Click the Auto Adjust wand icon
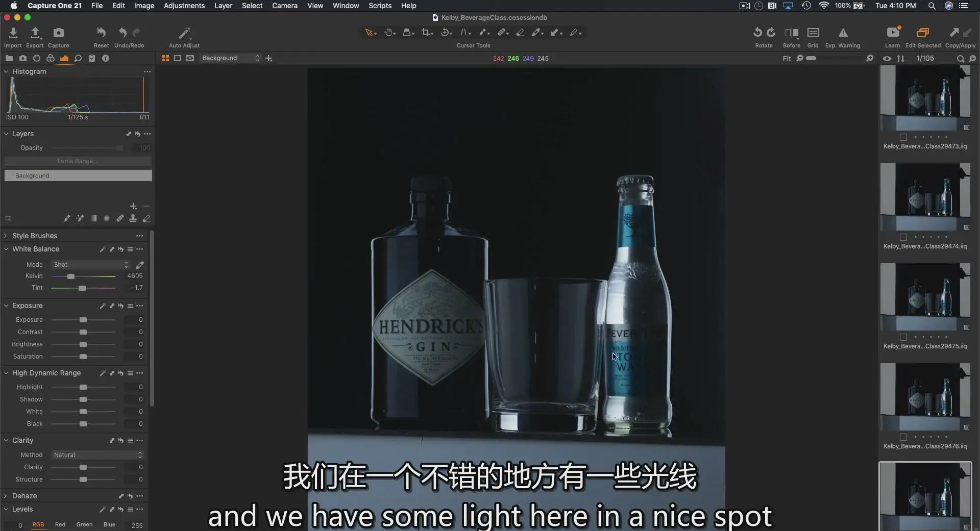Viewport: 980px width, 531px height. click(184, 33)
